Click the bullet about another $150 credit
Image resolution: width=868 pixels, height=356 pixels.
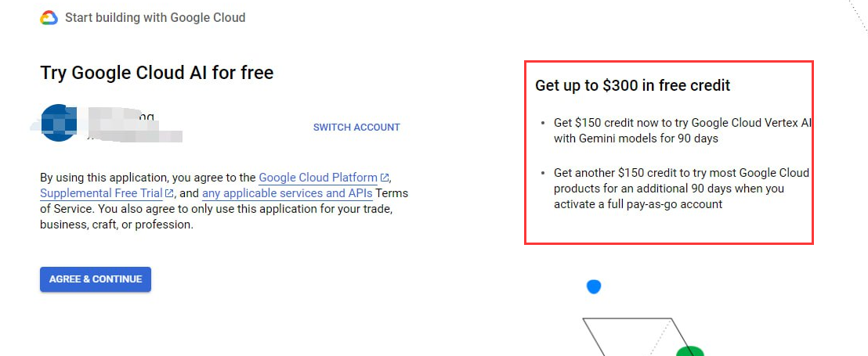[681, 189]
